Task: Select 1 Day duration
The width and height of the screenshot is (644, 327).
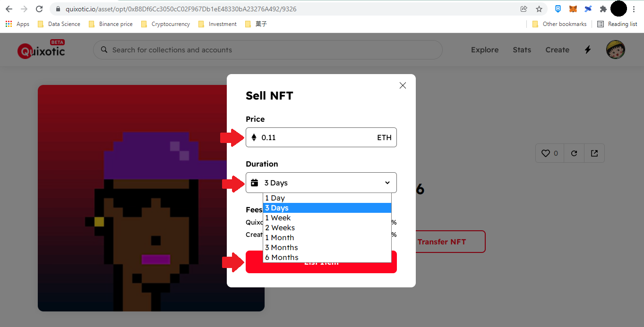Action: [327, 198]
